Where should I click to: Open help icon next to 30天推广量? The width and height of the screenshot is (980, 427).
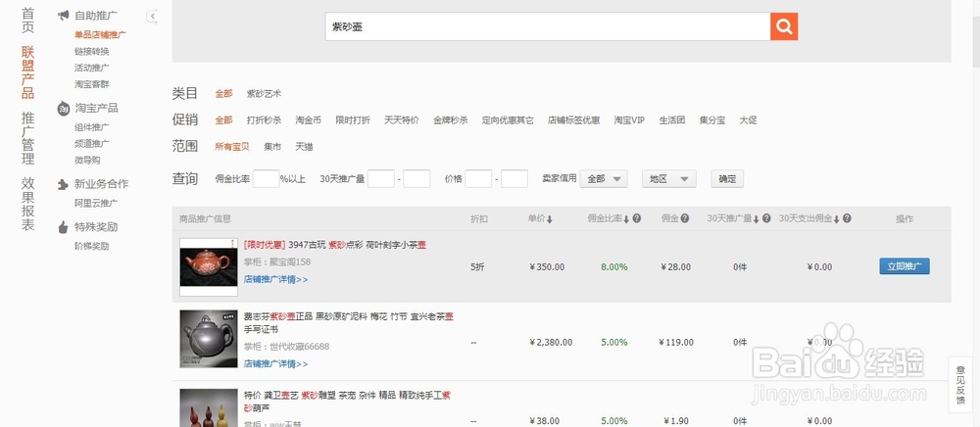click(x=767, y=218)
